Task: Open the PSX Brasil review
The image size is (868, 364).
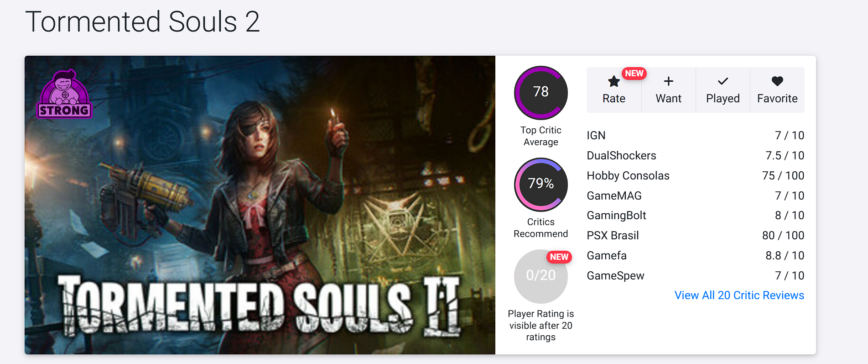Action: [613, 236]
